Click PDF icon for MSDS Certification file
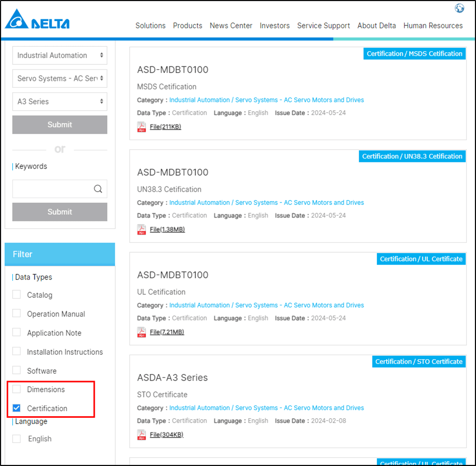The height and width of the screenshot is (466, 476). [x=142, y=127]
